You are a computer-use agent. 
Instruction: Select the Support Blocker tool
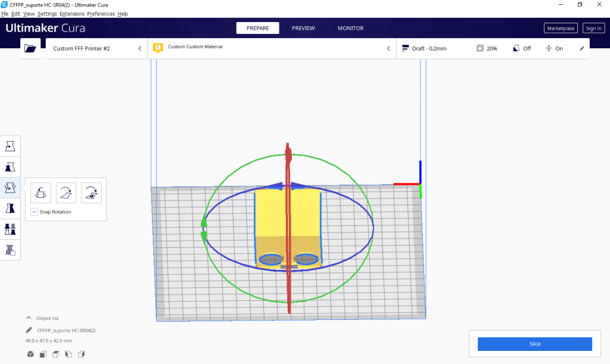[10, 250]
